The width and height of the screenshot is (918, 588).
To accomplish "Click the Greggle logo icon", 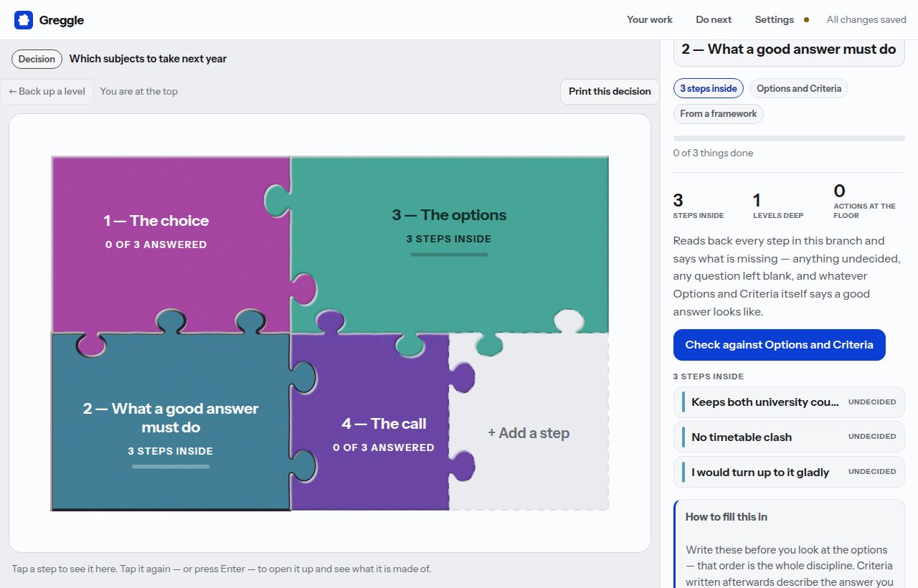I will point(24,20).
